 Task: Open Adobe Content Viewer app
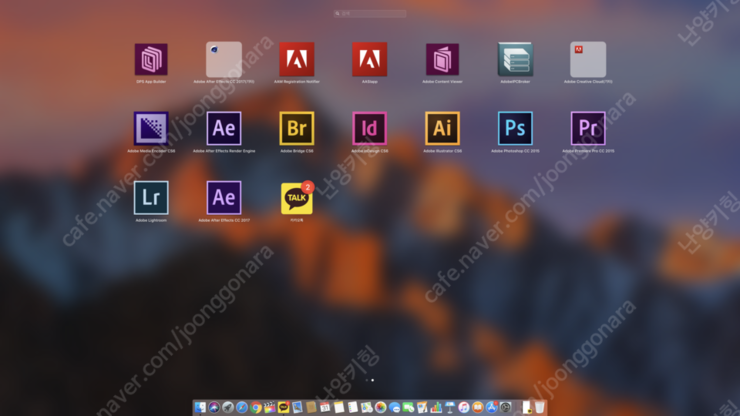coord(442,60)
